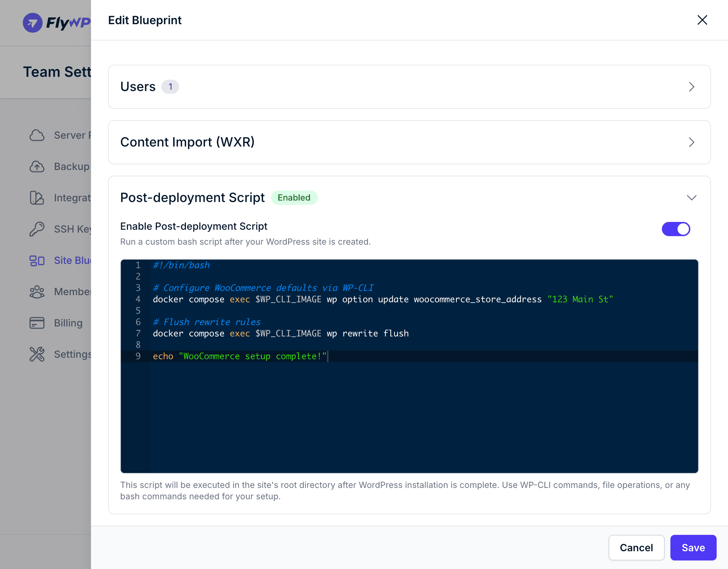Click the Site Blueprints layout icon

point(37,260)
